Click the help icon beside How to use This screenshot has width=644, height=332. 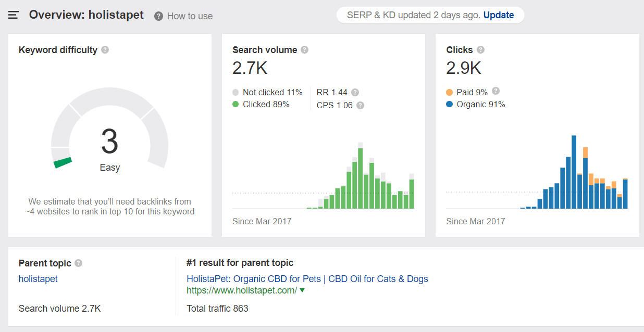(x=158, y=16)
